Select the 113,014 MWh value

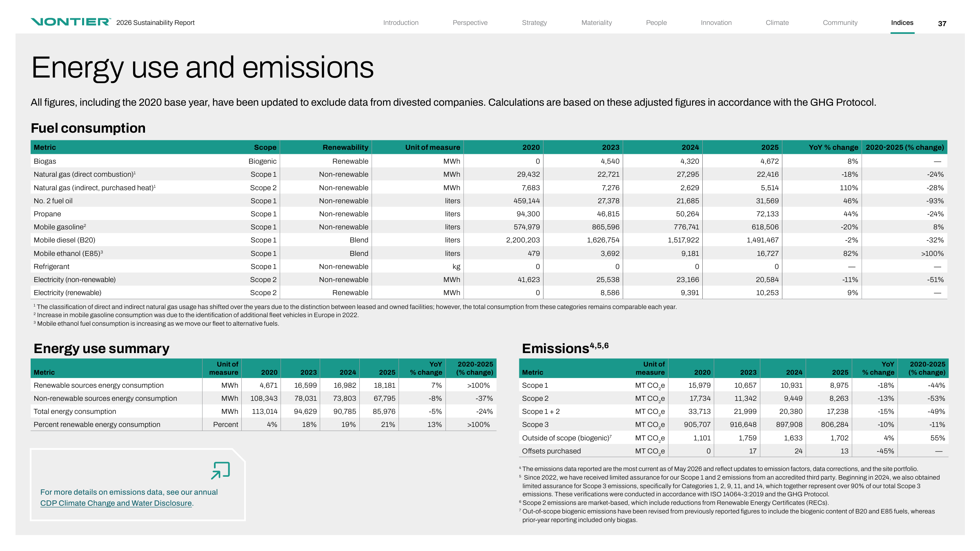pyautogui.click(x=264, y=411)
